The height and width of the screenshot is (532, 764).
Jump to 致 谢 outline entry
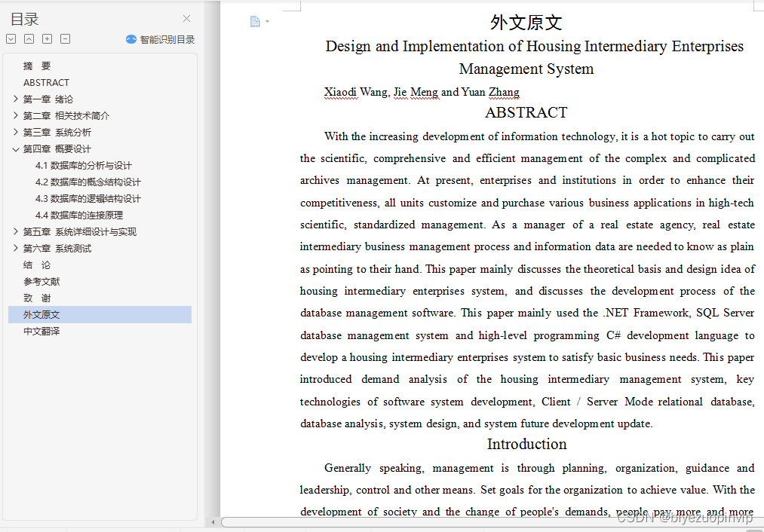point(37,298)
